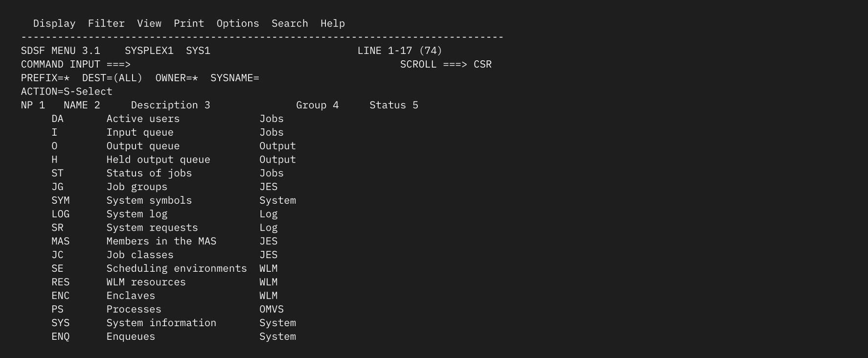Open the Filter menu
Image resolution: width=868 pixels, height=358 pixels.
point(106,23)
